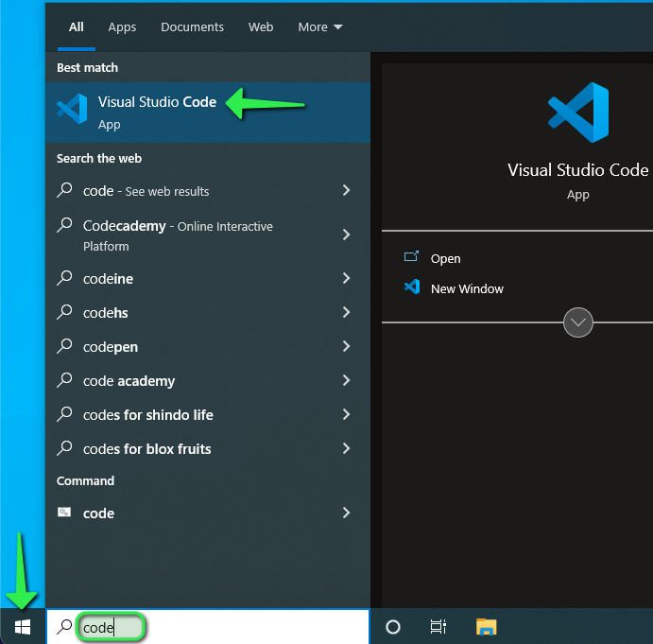Screen dimensions: 653x644
Task: Click the Visual Studio Code best match icon
Action: pyautogui.click(x=72, y=111)
